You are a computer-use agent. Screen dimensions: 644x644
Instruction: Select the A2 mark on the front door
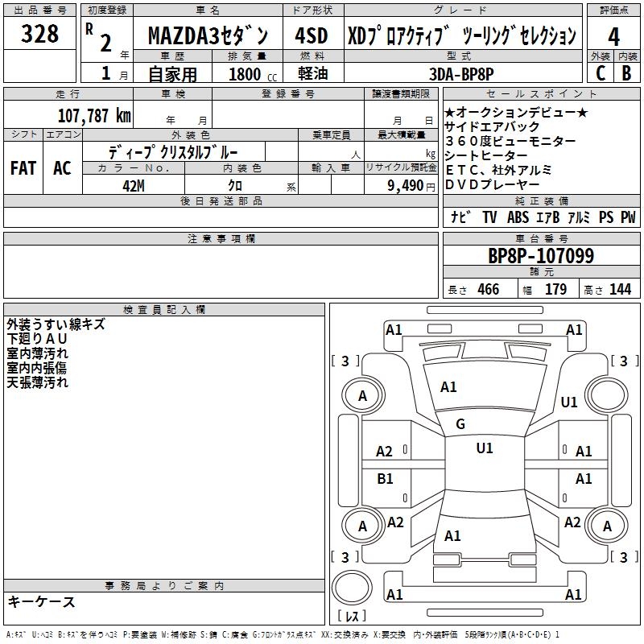[x=384, y=452]
